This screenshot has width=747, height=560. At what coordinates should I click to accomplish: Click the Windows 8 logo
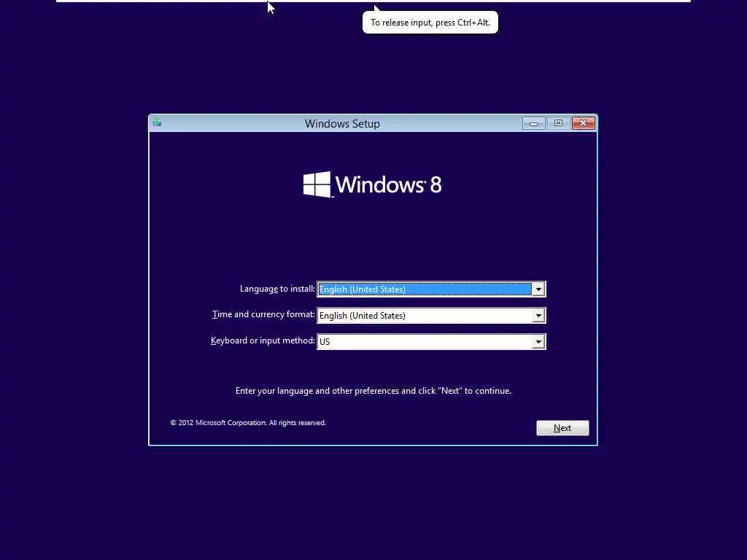[373, 184]
